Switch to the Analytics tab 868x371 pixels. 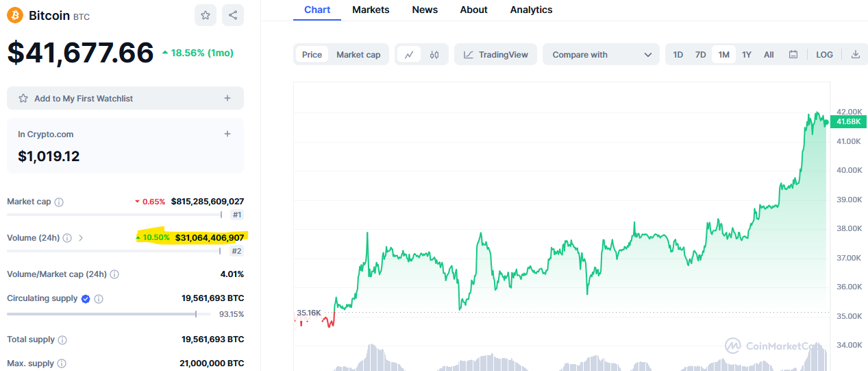[x=531, y=10]
